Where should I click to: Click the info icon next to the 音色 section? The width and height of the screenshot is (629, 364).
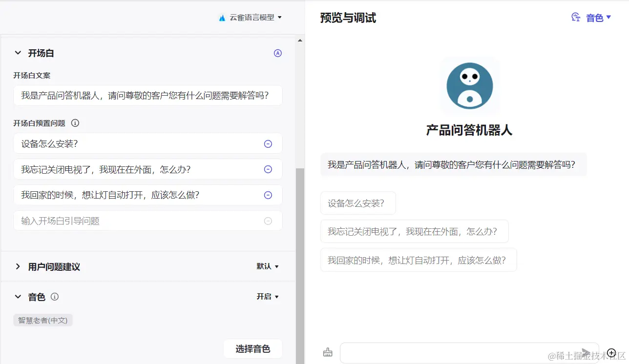tap(54, 296)
